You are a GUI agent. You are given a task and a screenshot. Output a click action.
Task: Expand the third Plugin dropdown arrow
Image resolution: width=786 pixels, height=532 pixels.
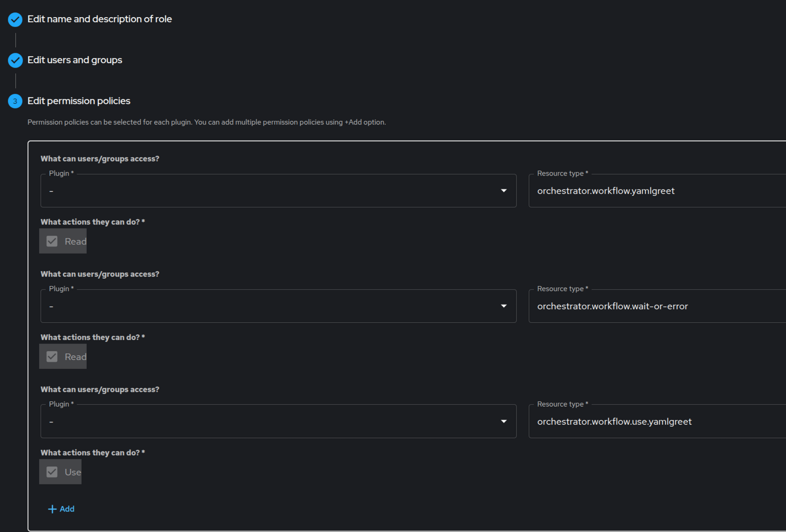[x=504, y=422]
